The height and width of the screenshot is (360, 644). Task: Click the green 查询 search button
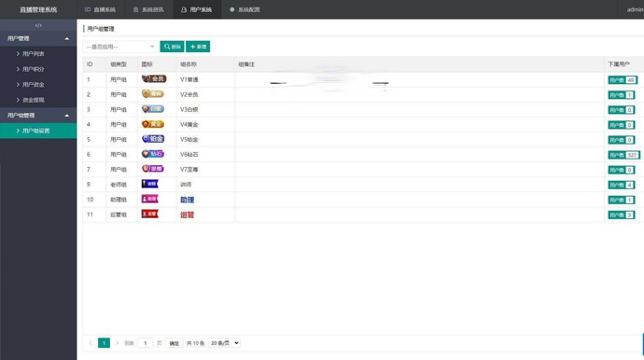[172, 47]
